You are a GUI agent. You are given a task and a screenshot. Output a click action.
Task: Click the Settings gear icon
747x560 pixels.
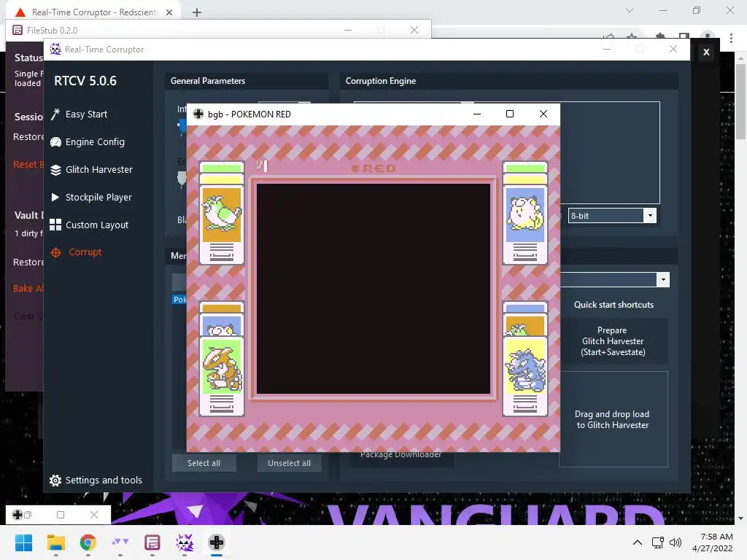point(55,481)
